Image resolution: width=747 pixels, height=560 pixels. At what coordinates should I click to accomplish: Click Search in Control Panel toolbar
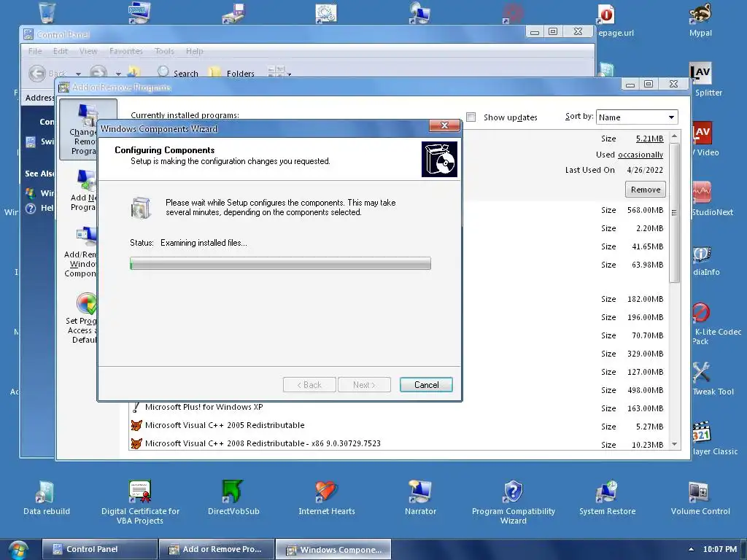point(178,72)
